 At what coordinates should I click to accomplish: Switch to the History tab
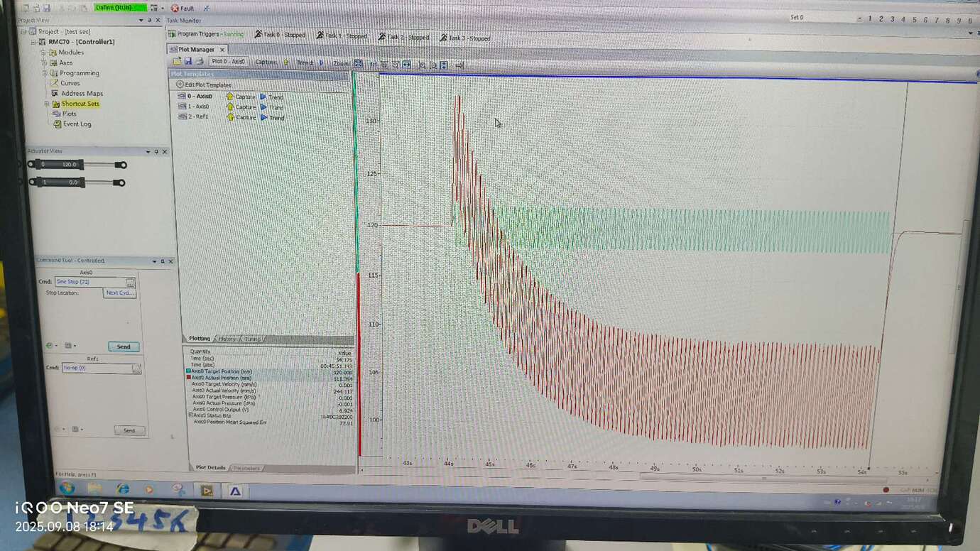pos(227,339)
